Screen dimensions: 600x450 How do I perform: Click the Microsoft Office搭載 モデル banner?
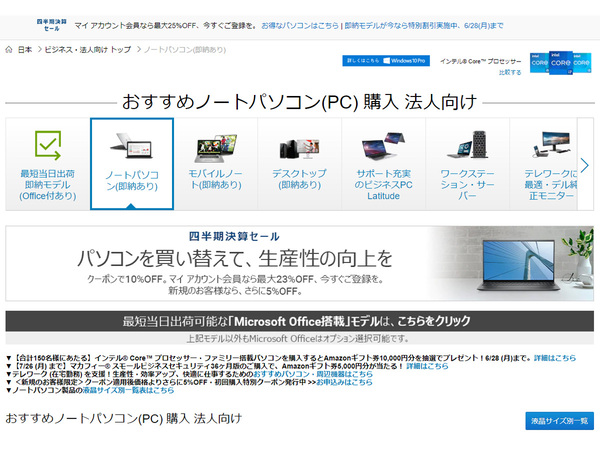tap(300, 321)
